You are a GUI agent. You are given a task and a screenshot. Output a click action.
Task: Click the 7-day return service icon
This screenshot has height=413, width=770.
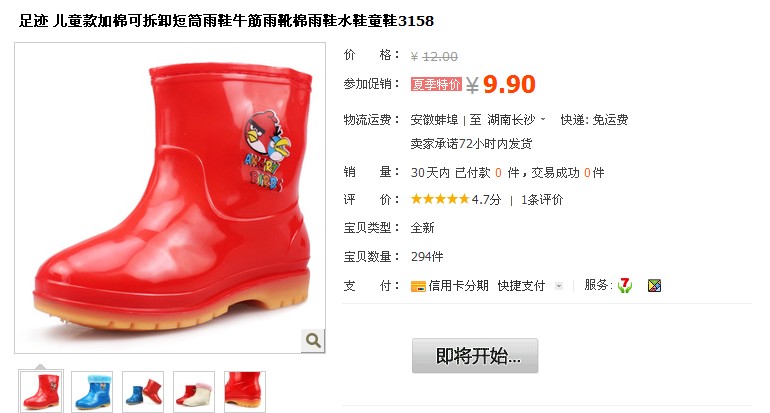click(x=625, y=285)
